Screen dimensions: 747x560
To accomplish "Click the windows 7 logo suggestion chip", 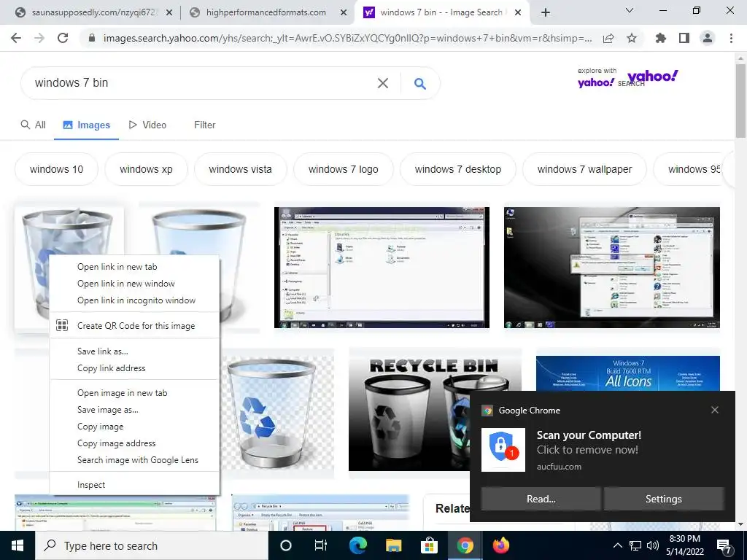I will (344, 169).
